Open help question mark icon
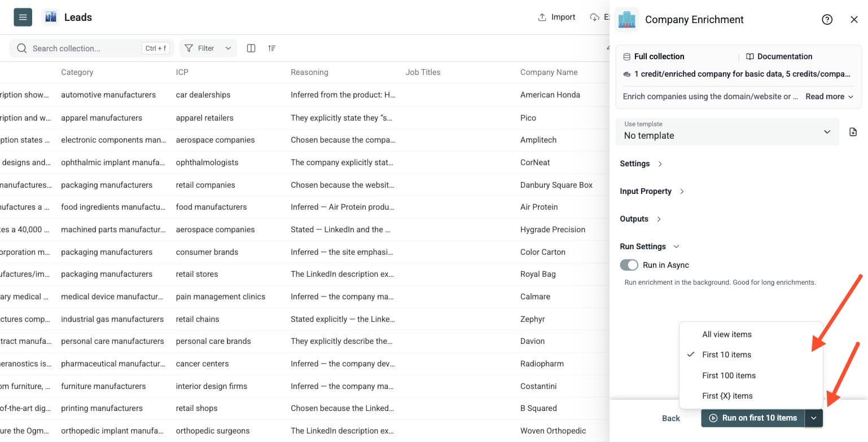868x442 pixels. point(827,20)
